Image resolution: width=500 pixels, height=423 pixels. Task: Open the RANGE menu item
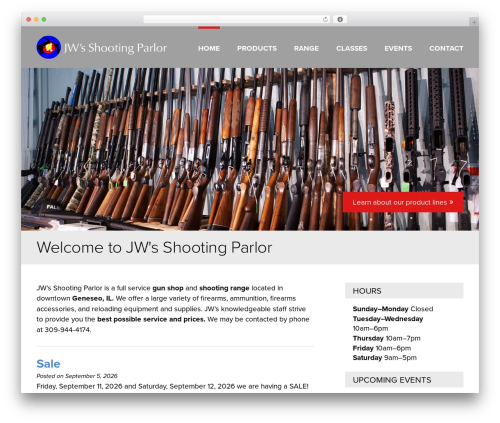pyautogui.click(x=306, y=48)
